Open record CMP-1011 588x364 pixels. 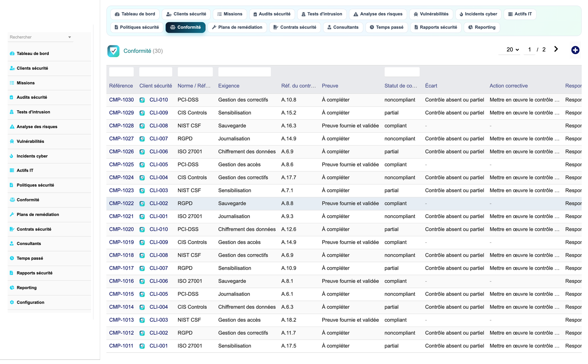(121, 346)
